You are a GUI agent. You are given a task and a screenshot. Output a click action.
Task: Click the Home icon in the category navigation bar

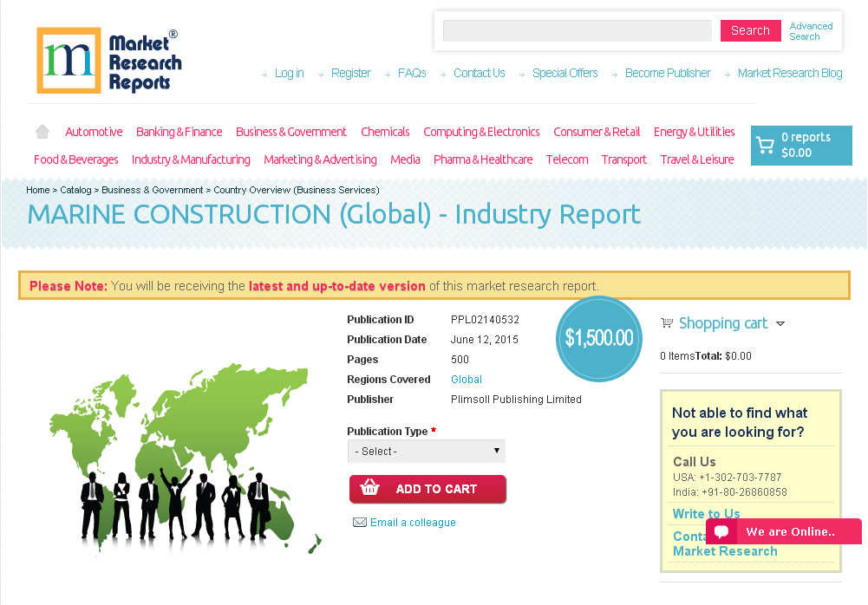click(x=42, y=130)
